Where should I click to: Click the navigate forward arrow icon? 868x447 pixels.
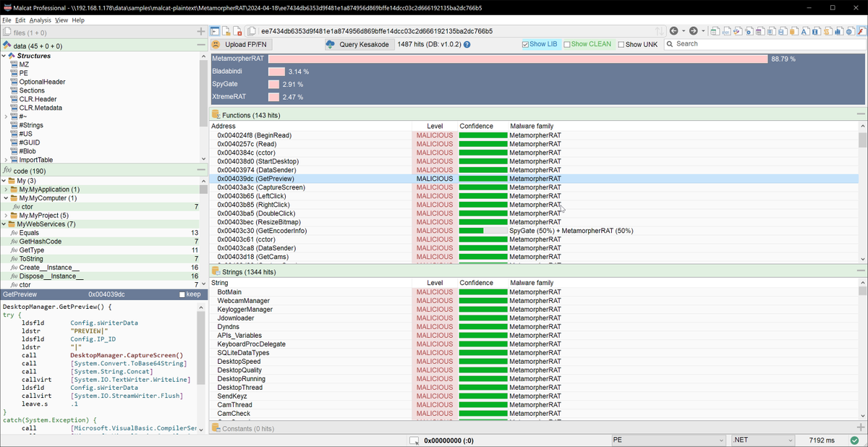click(693, 31)
